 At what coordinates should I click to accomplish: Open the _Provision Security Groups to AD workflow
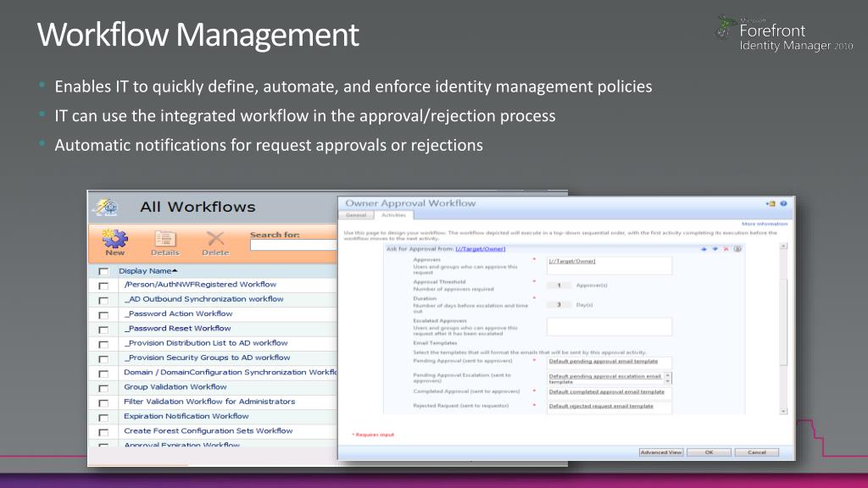207,358
